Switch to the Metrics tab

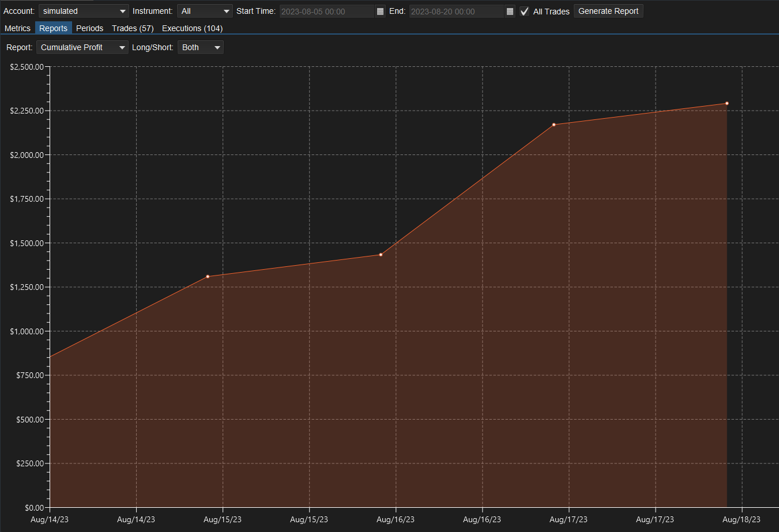click(17, 28)
